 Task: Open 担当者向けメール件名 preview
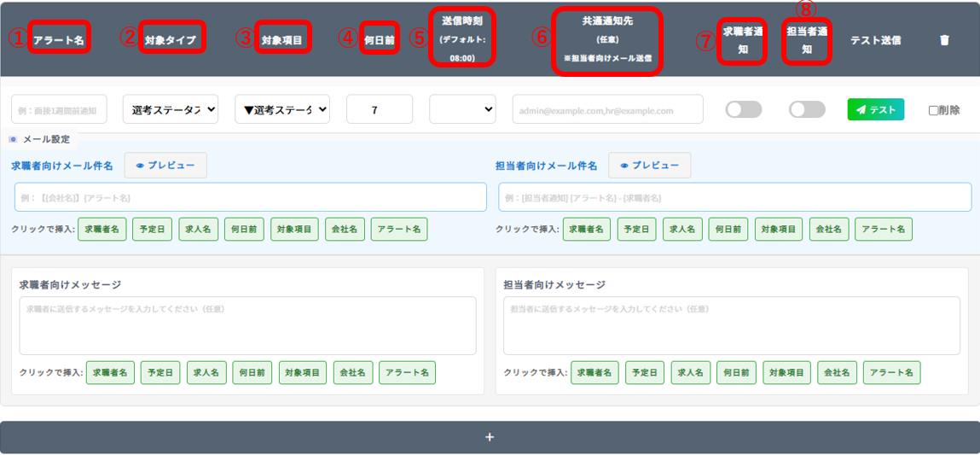649,166
